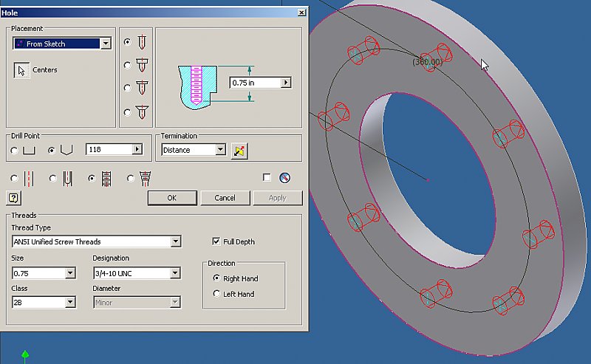
Task: Select simple hole radio button
Action: pos(14,178)
